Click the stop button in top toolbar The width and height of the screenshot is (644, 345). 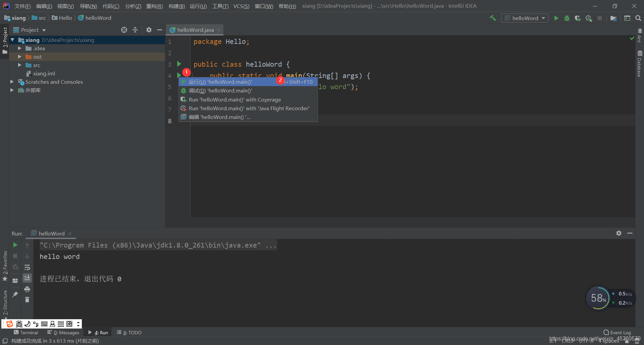pyautogui.click(x=600, y=18)
